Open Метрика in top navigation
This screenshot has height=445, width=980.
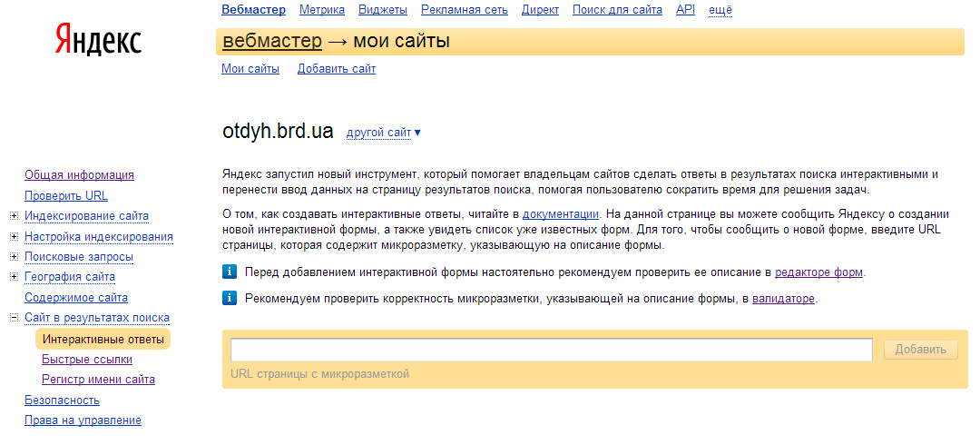point(322,10)
